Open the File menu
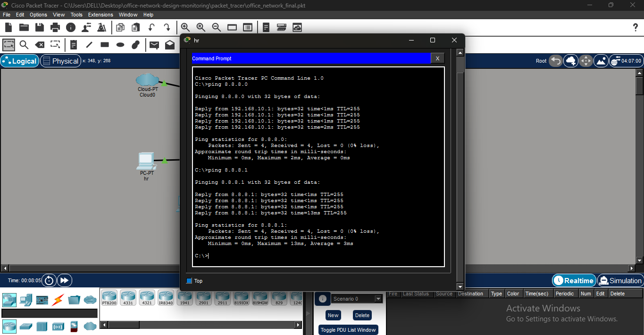 [7, 15]
